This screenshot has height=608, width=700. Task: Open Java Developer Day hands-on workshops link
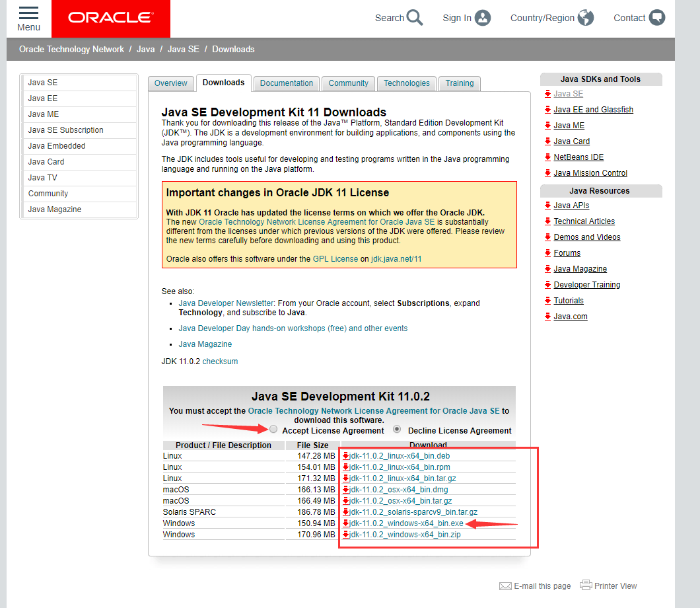(x=293, y=328)
